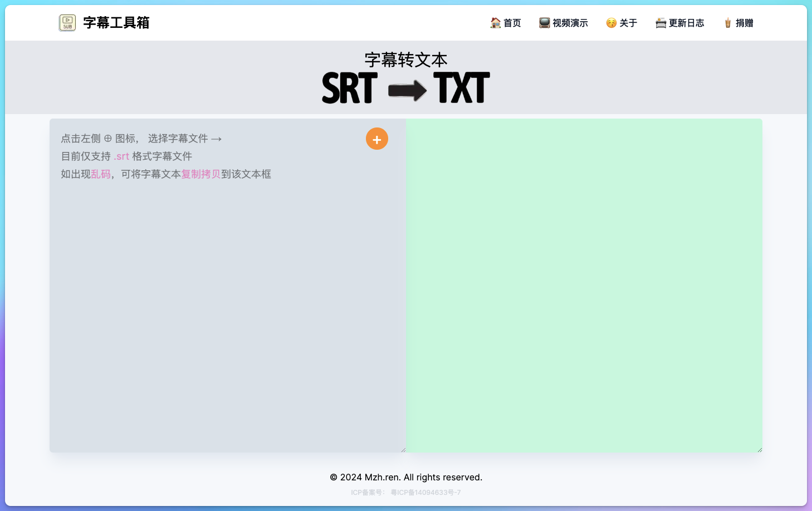
Task: Click the 字幕工具箱 logo icon
Action: (67, 23)
